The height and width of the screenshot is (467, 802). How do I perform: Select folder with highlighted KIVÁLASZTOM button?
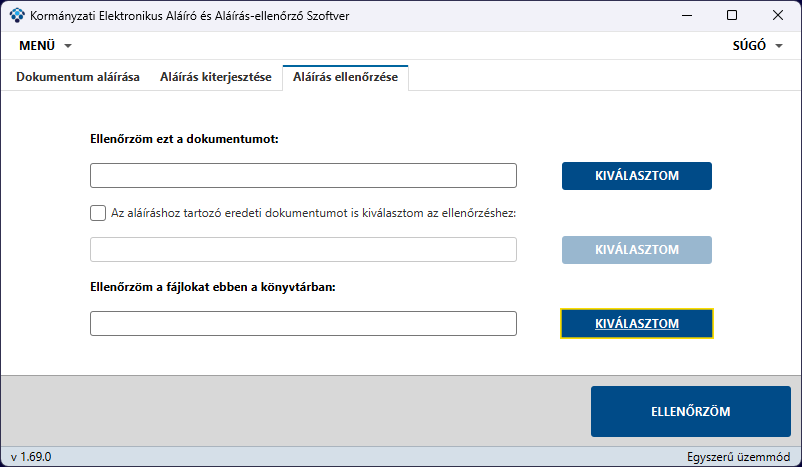[x=637, y=323]
